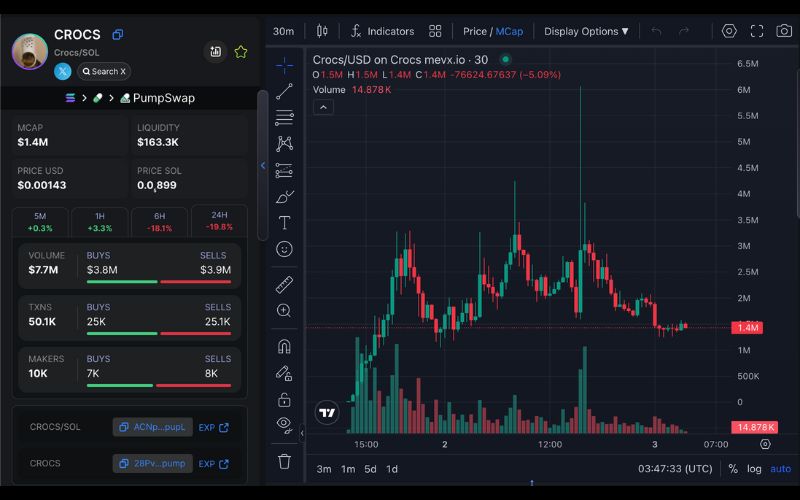800x500 pixels.
Task: Click the CROCS token avatar image
Action: (x=30, y=52)
